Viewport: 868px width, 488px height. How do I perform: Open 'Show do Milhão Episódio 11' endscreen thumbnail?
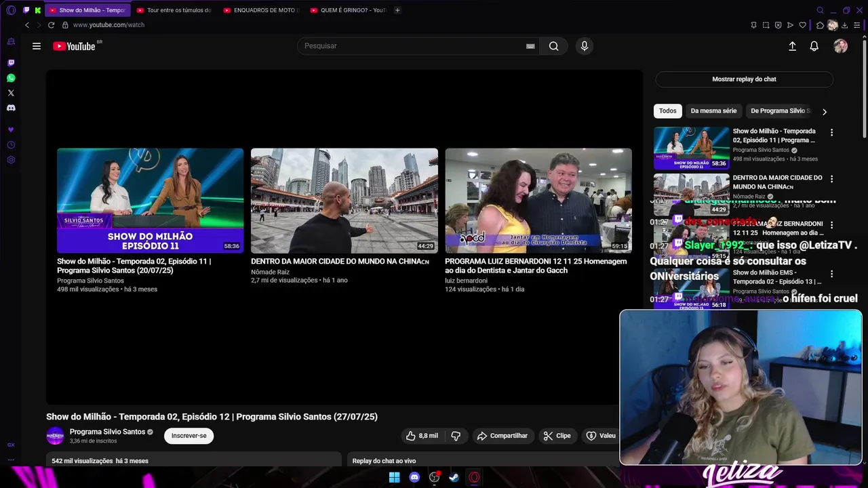[x=150, y=201]
